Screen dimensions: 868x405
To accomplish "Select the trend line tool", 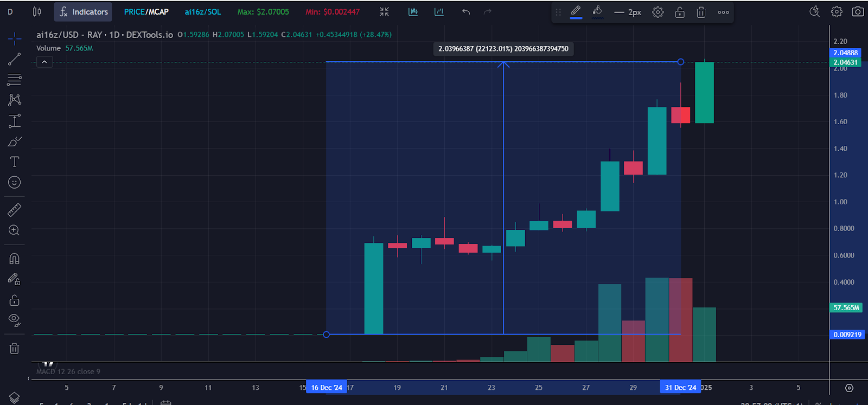I will tap(15, 59).
